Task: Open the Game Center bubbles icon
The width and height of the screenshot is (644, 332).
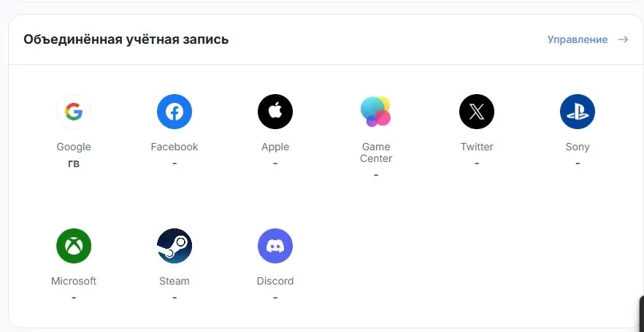Action: (x=375, y=112)
